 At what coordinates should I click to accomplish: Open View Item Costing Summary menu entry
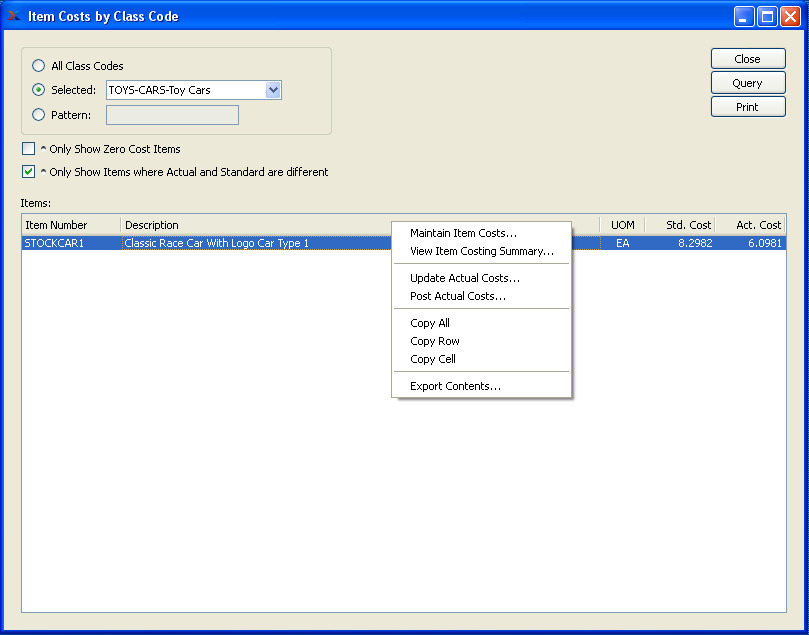tap(481, 251)
